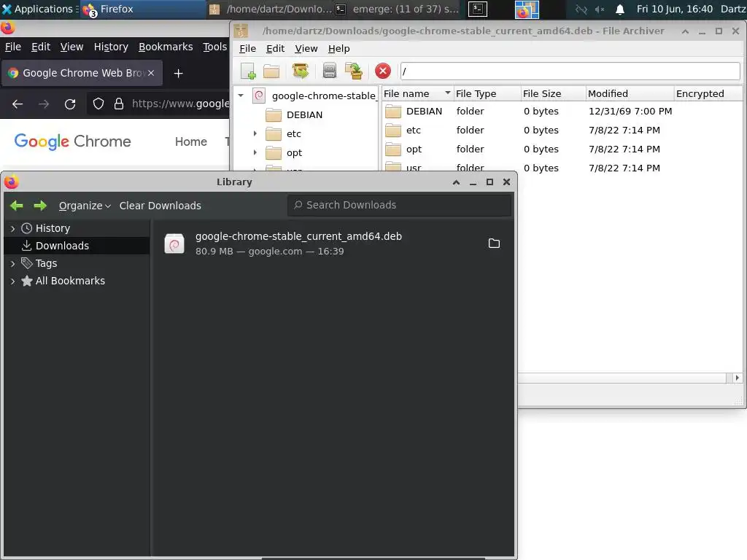The width and height of the screenshot is (747, 560).
Task: Click the Search Downloads field
Action: (399, 205)
